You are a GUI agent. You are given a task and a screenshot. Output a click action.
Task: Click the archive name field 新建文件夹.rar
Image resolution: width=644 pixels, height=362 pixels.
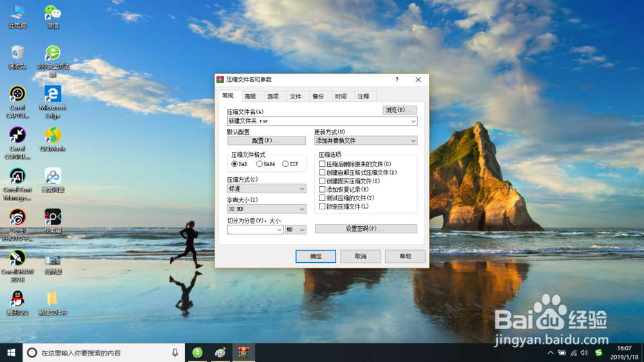tap(318, 121)
